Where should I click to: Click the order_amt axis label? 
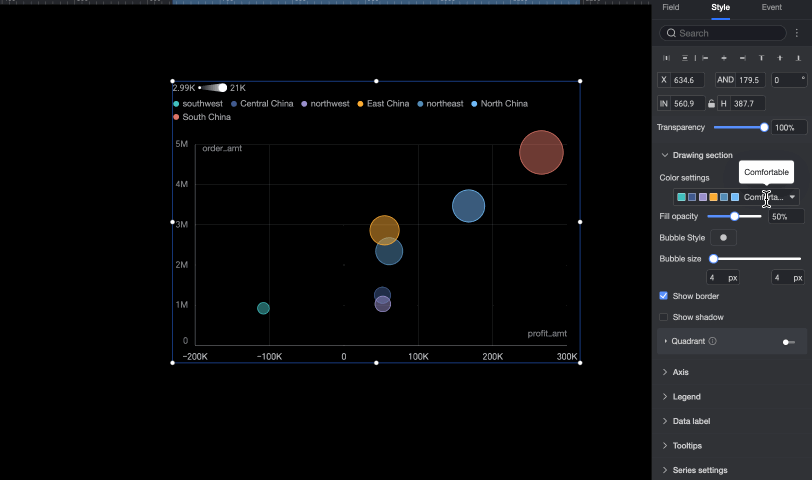tap(222, 148)
